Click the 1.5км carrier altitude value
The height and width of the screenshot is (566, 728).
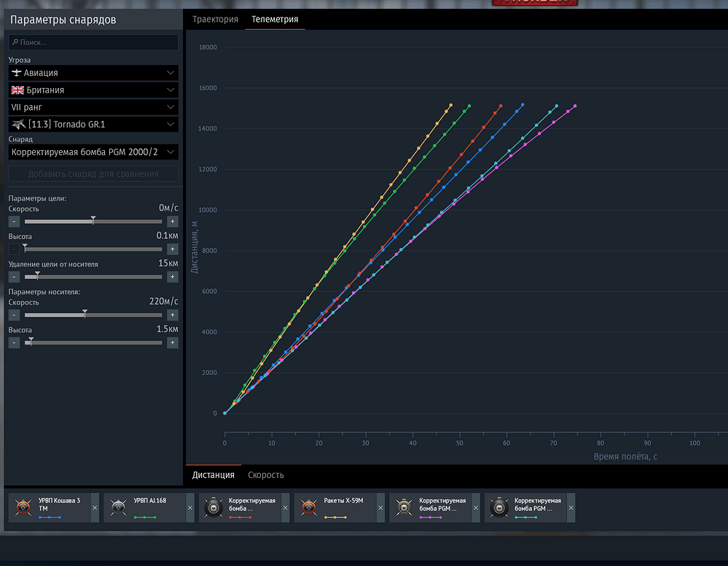[x=167, y=329]
